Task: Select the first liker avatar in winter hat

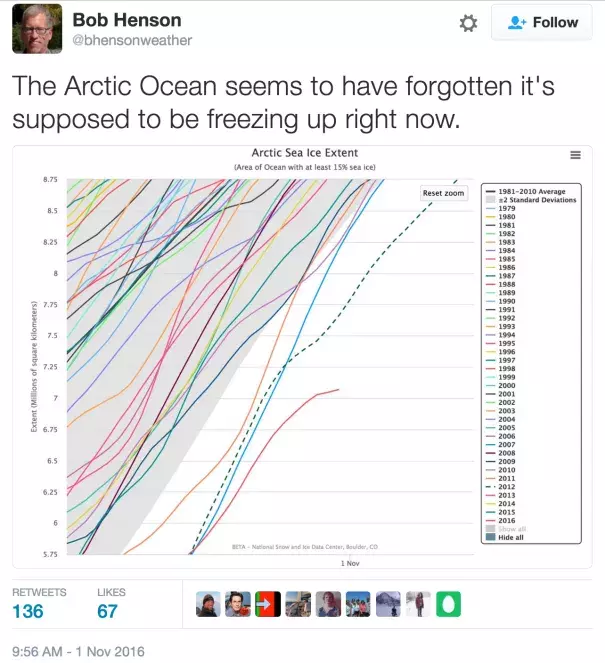Action: 208,604
